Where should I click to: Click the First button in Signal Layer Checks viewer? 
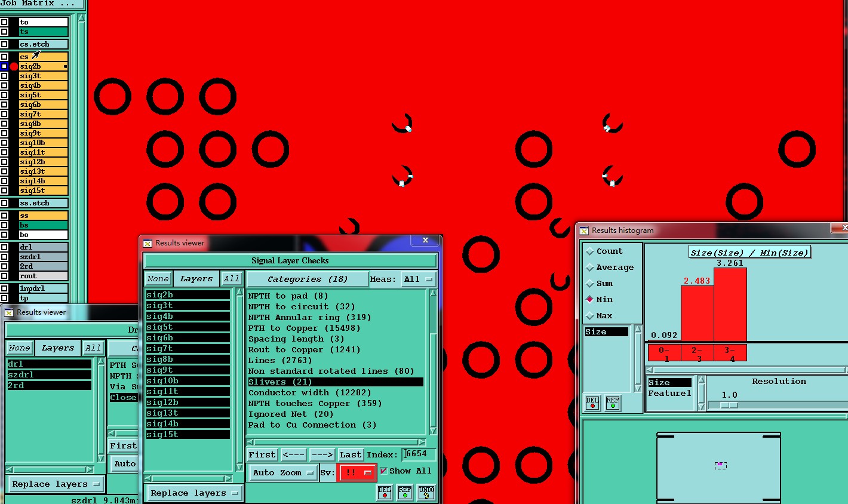tap(262, 455)
